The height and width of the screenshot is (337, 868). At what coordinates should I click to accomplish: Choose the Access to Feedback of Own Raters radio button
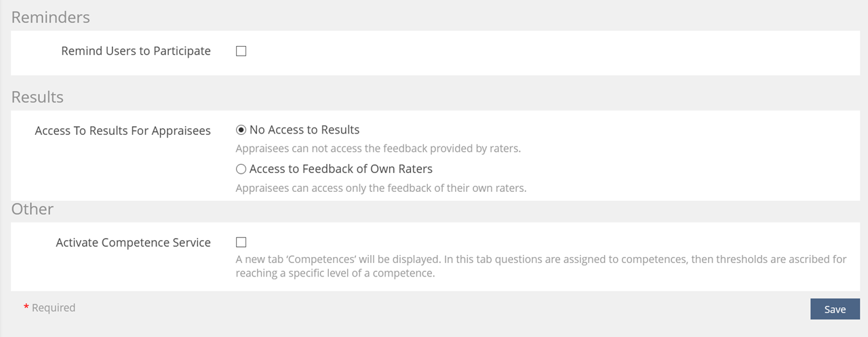coord(241,169)
